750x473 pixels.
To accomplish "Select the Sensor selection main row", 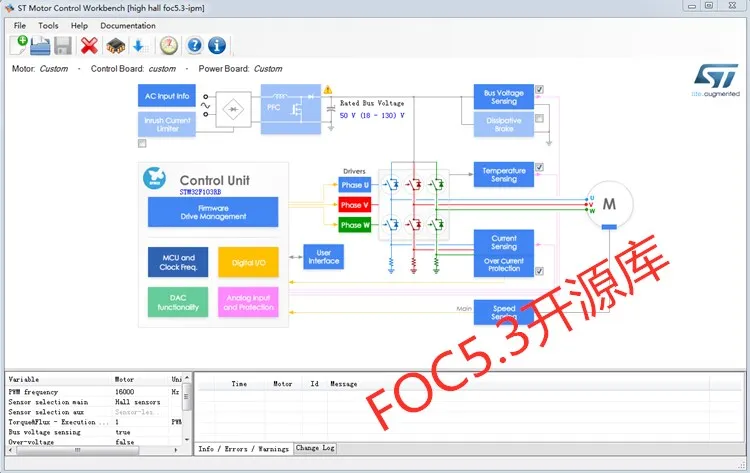I will (94, 402).
